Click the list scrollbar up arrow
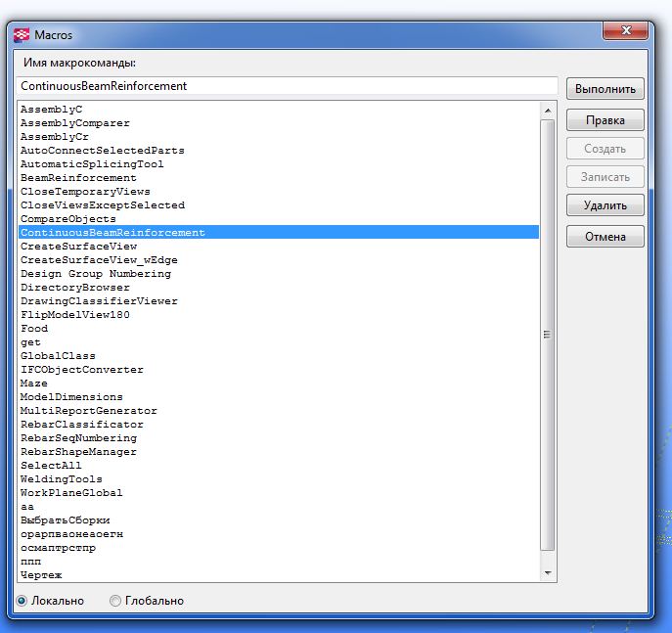Image resolution: width=672 pixels, height=633 pixels. 548,111
